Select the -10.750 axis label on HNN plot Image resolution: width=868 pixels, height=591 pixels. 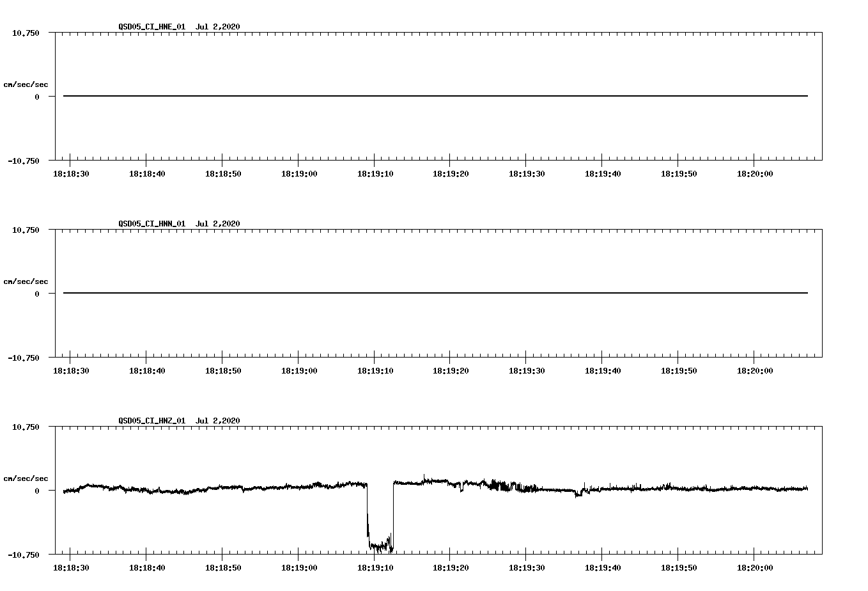click(24, 358)
